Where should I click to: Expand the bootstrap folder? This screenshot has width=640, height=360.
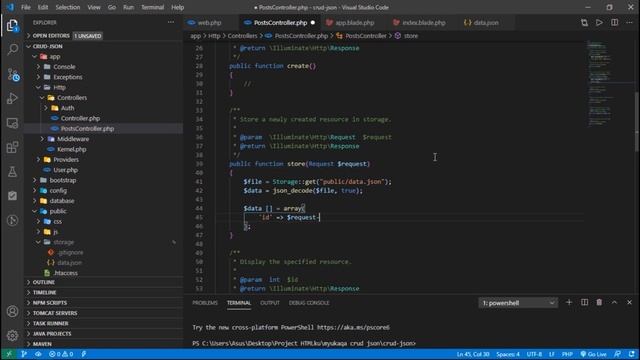tap(35, 180)
